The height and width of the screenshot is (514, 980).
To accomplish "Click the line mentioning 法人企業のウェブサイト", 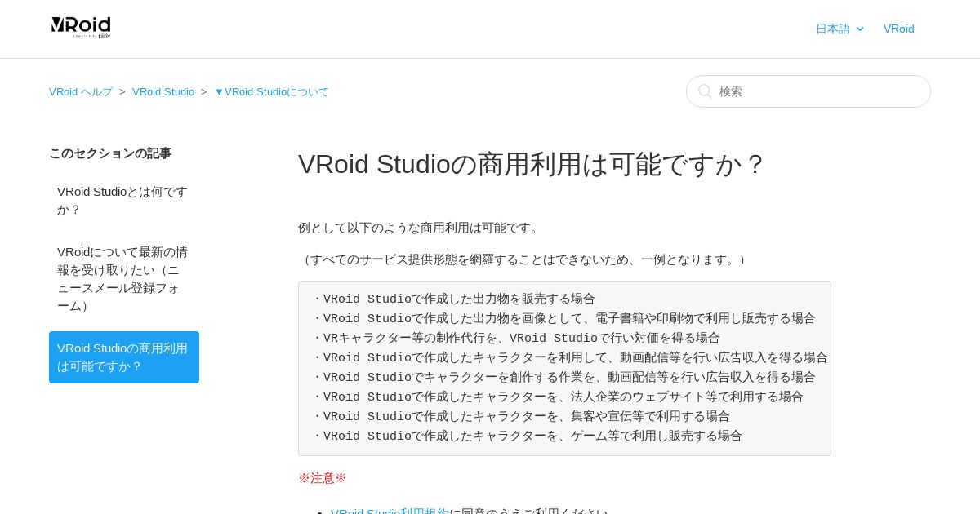I will (x=557, y=397).
